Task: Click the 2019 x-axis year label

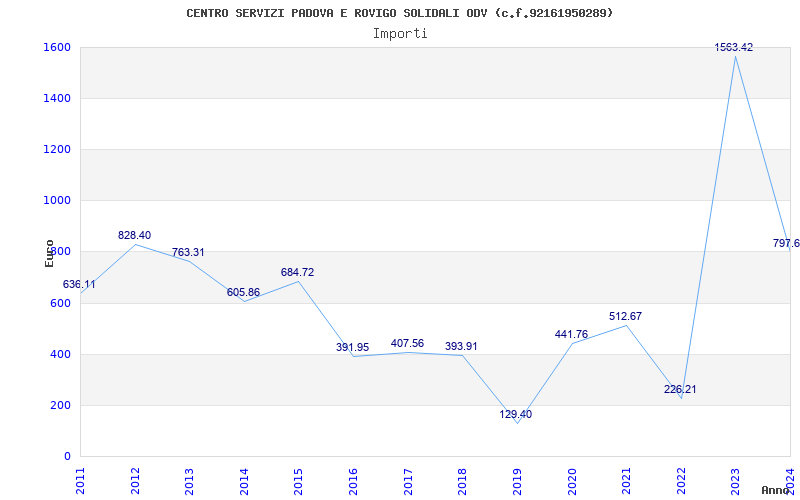Action: [x=517, y=481]
